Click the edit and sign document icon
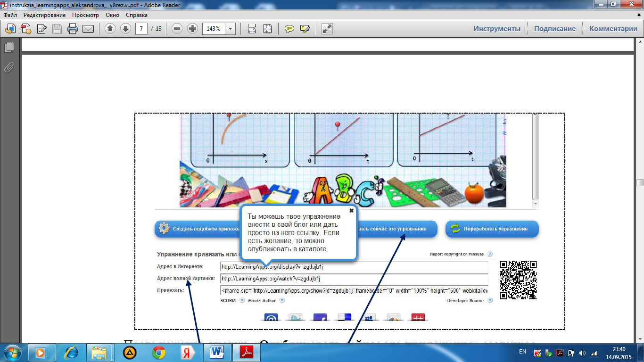644x362 pixels. tap(41, 29)
